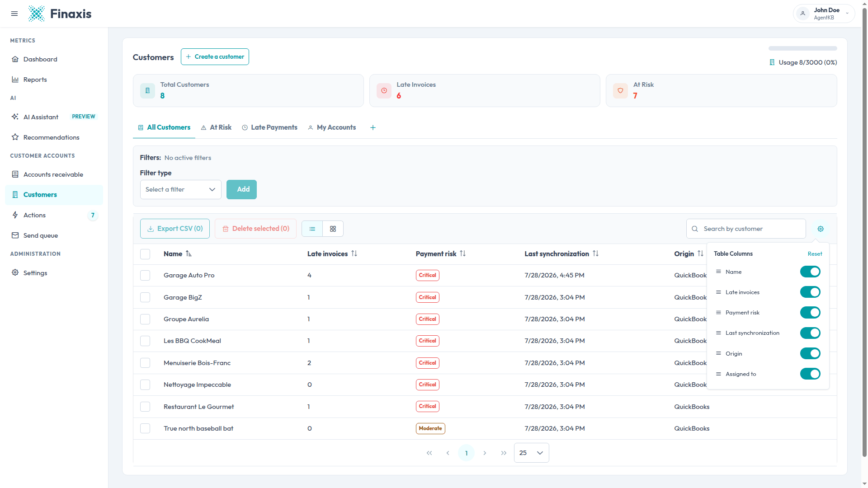Add a new customer view tab
868x488 pixels.
pos(373,127)
